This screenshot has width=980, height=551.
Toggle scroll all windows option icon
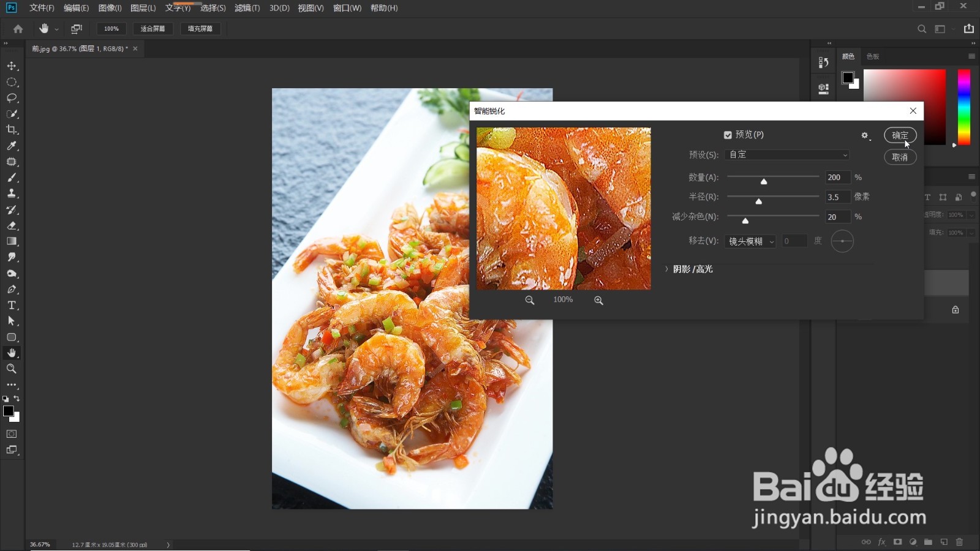click(77, 29)
